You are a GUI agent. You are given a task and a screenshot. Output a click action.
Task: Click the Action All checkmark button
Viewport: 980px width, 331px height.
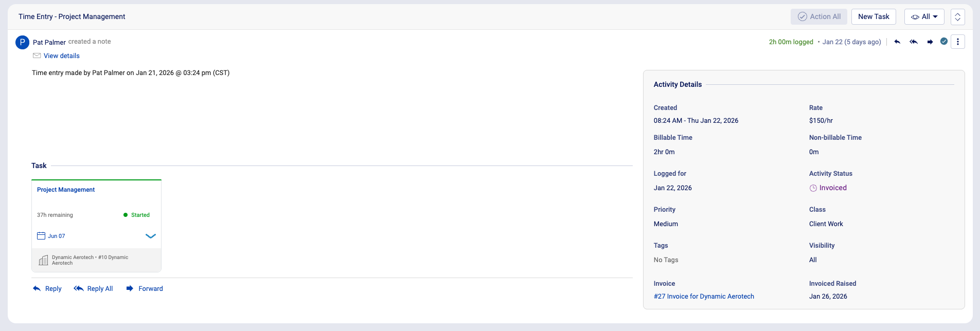[819, 16]
